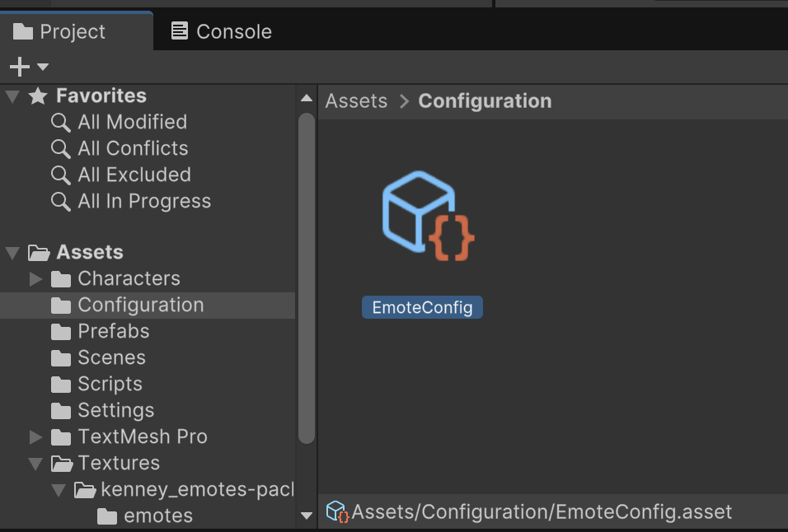Image resolution: width=788 pixels, height=532 pixels.
Task: Select the Settings folder in tree
Action: click(x=115, y=410)
